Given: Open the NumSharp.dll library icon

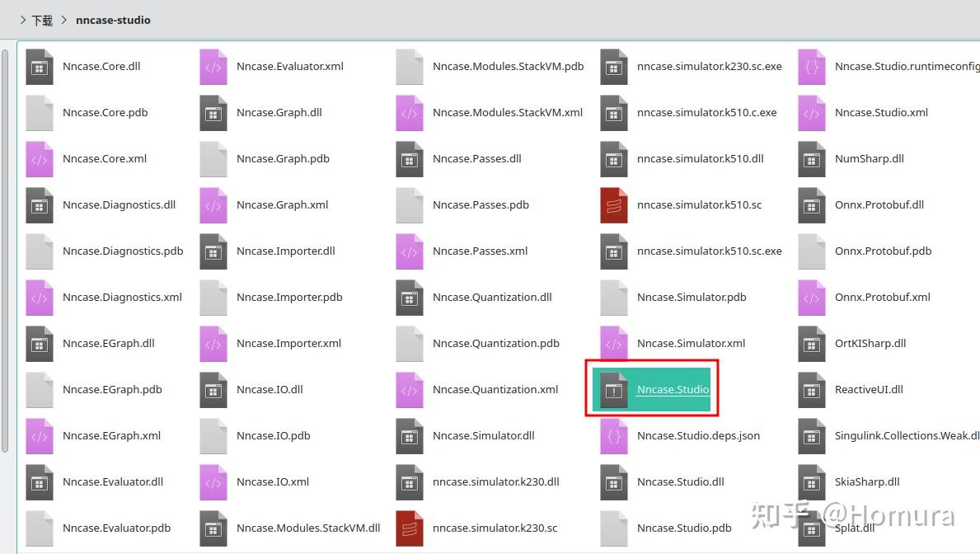Looking at the screenshot, I should [812, 158].
